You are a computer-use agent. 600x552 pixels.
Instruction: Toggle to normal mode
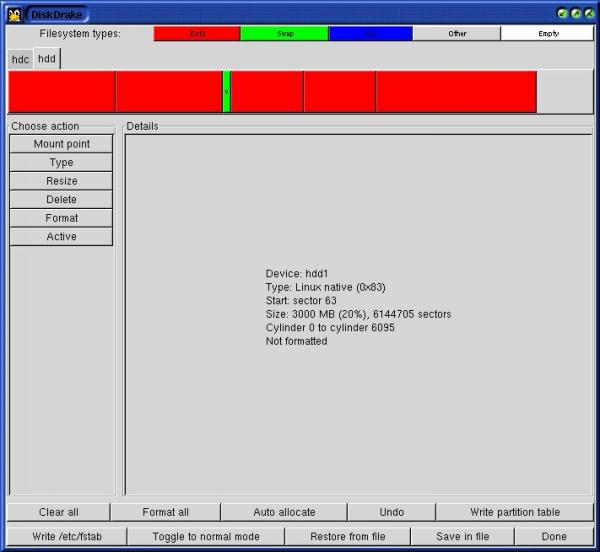point(206,537)
